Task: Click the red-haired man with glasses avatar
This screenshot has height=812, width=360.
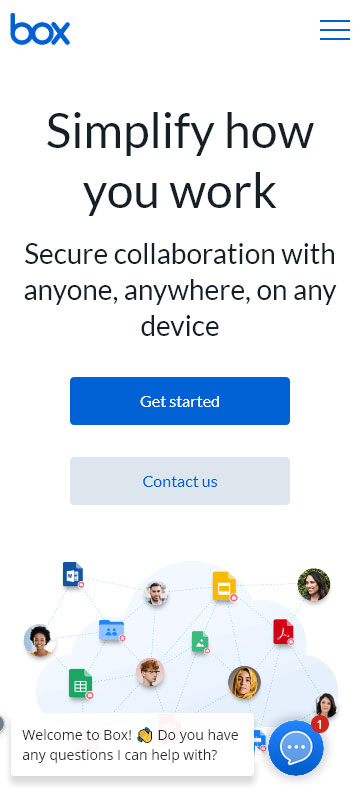Action: click(x=150, y=672)
